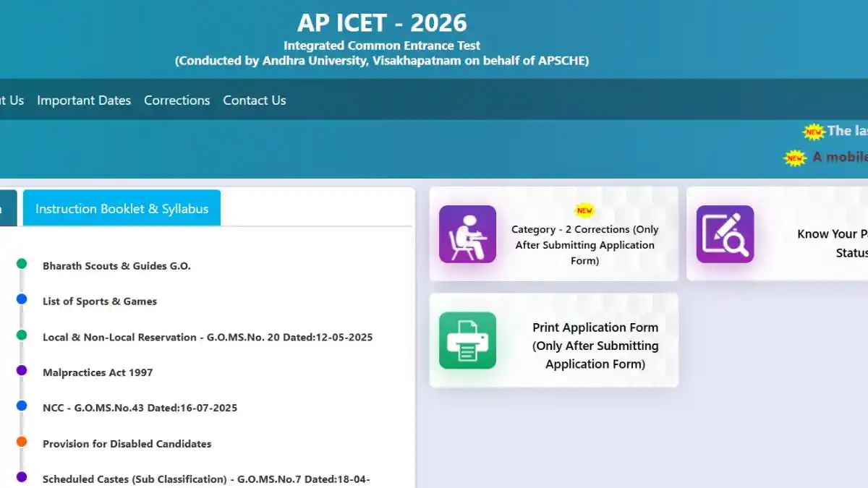Click NEW badge above Category - 2 Corrections
The height and width of the screenshot is (488, 868).
(584, 210)
